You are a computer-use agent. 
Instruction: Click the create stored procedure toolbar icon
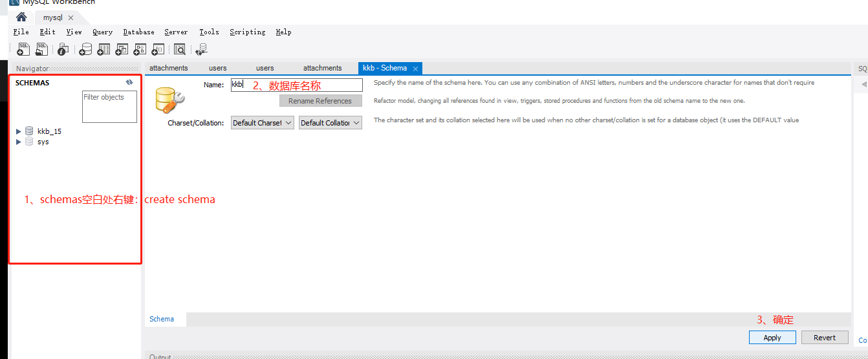point(140,49)
